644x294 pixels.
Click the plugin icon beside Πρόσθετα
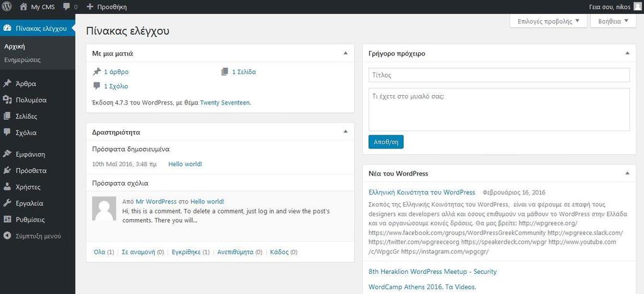click(6, 171)
